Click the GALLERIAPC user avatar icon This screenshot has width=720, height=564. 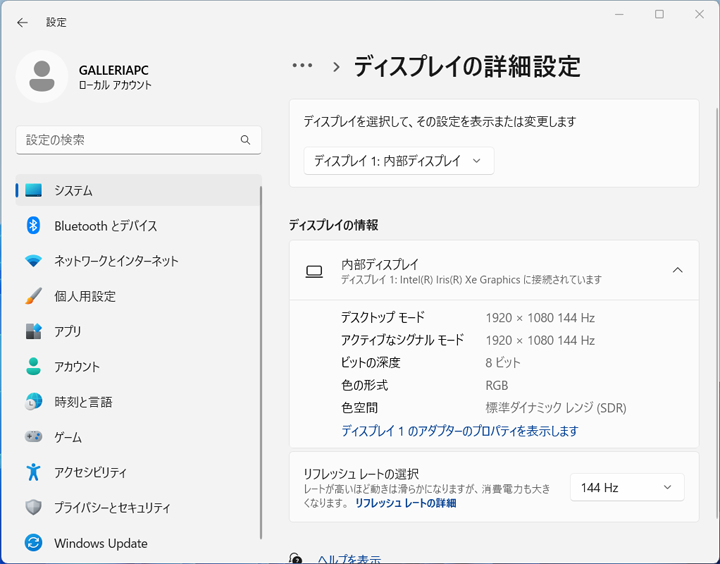coord(42,76)
